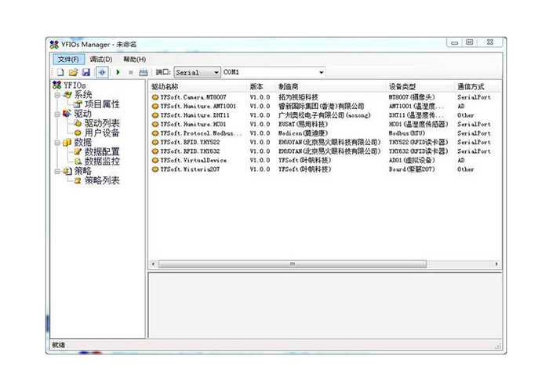Click driver icon of YFSoft.RFID.YMY522 row
549x392 pixels.
pyautogui.click(x=155, y=143)
